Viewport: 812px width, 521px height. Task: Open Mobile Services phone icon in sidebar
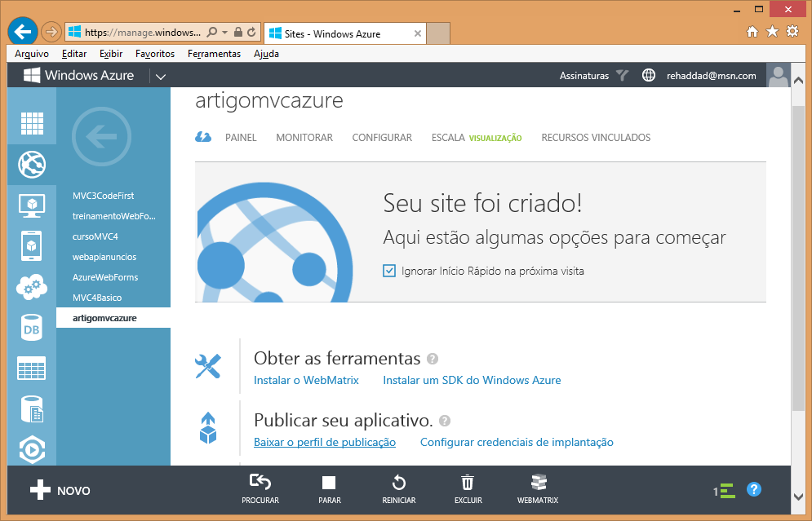[x=32, y=246]
